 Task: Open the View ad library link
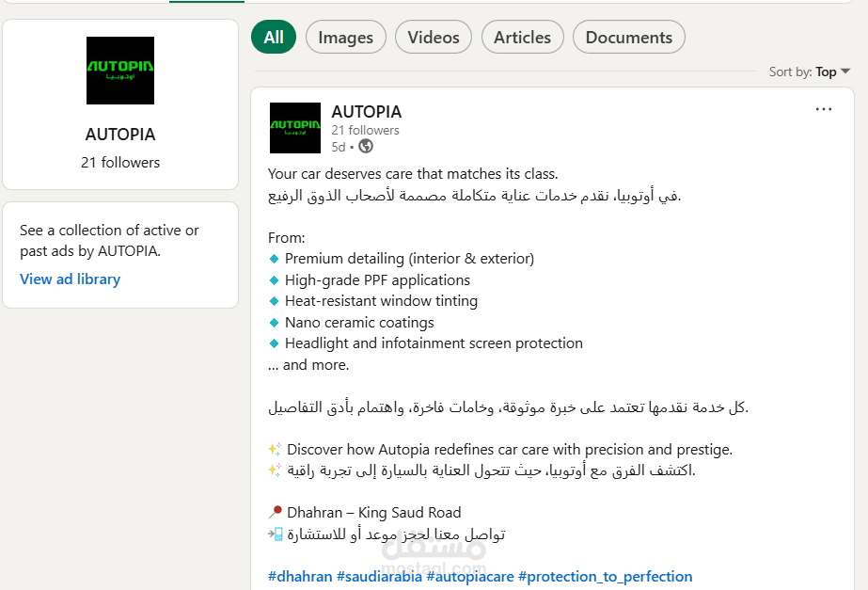[71, 279]
